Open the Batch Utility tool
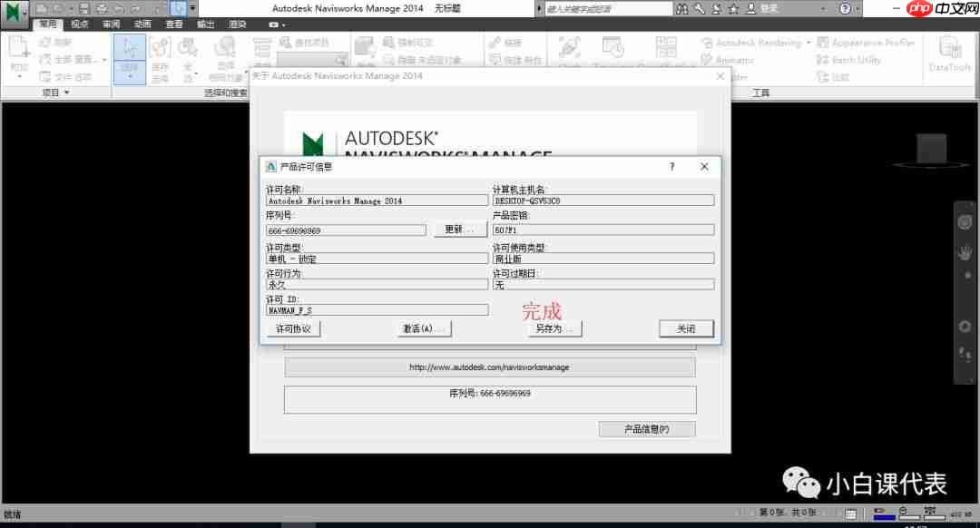 point(849,60)
